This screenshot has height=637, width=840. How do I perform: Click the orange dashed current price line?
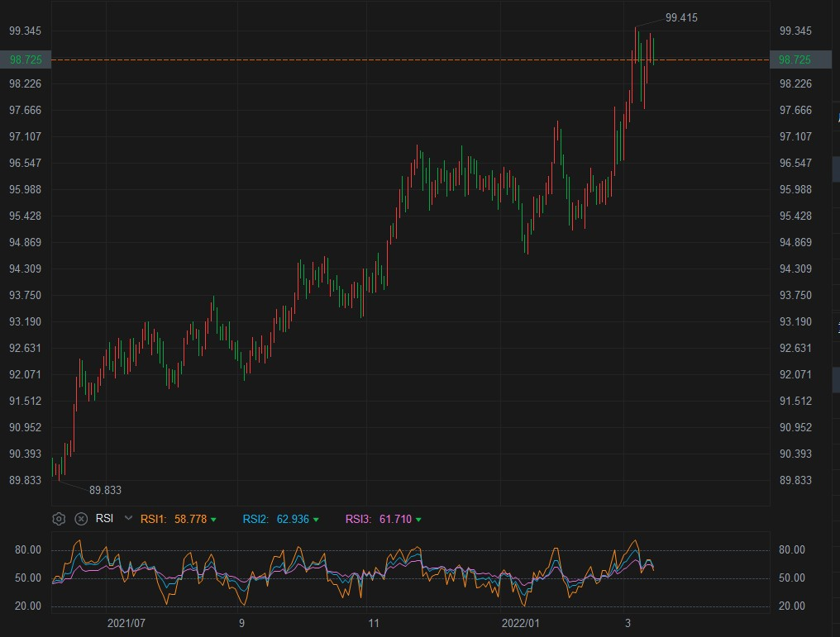pos(331,59)
